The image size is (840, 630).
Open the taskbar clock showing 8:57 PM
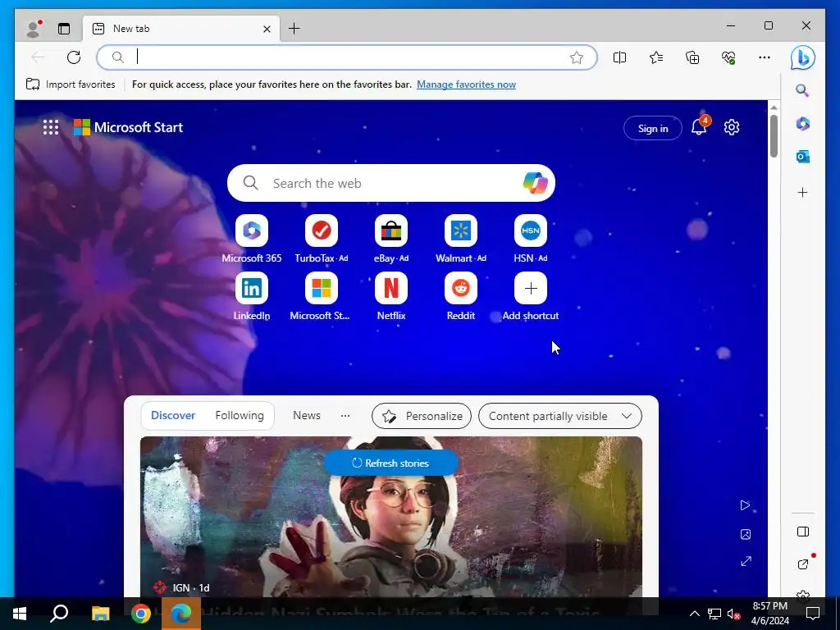click(x=769, y=614)
